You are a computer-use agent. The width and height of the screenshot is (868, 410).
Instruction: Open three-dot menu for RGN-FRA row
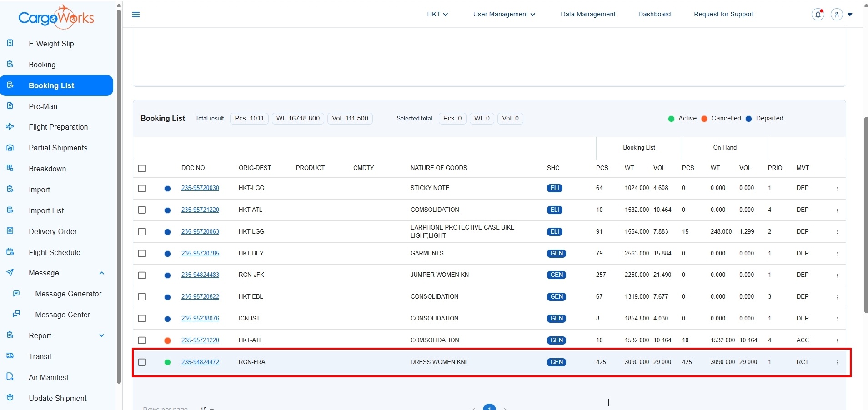[837, 362]
